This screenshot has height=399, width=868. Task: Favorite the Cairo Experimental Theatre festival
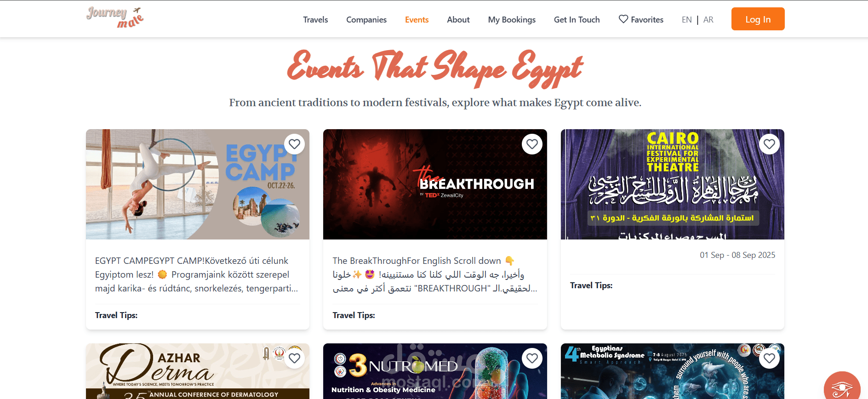coord(770,144)
